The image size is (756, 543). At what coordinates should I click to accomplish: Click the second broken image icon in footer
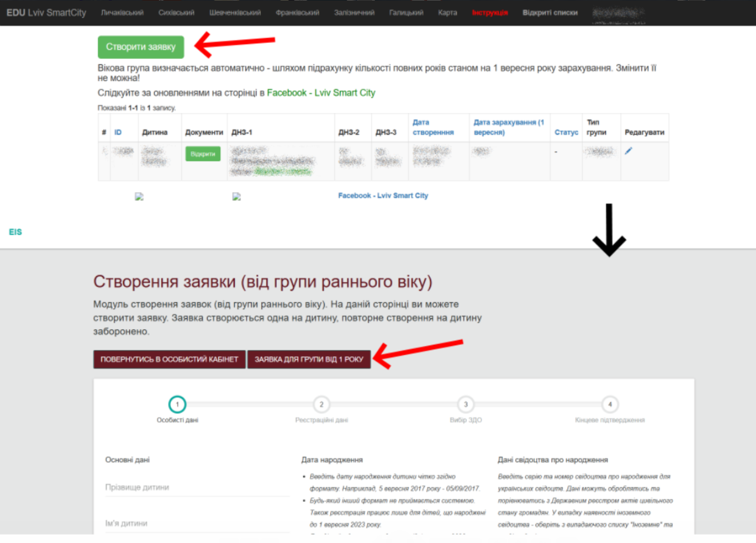(x=237, y=196)
